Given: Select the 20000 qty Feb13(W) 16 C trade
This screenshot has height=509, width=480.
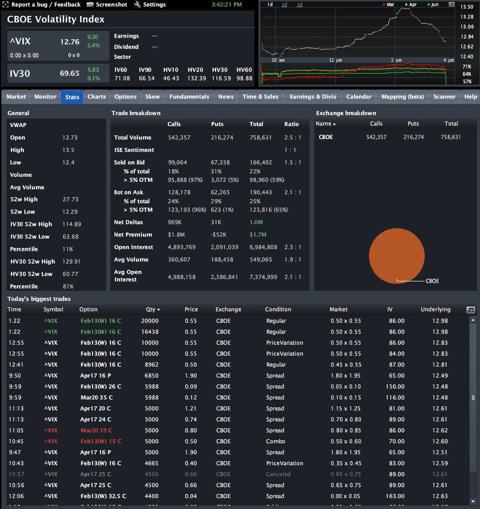Looking at the screenshot, I should (237, 321).
